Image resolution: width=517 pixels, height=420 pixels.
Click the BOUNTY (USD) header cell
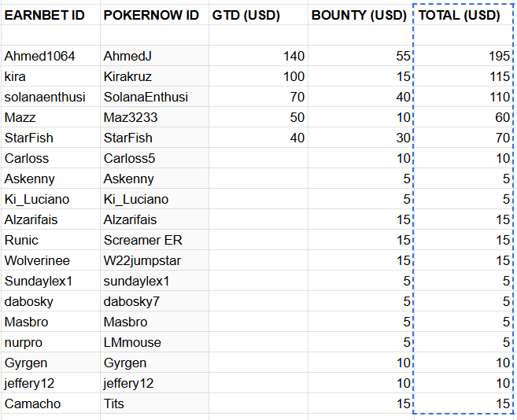tap(359, 15)
